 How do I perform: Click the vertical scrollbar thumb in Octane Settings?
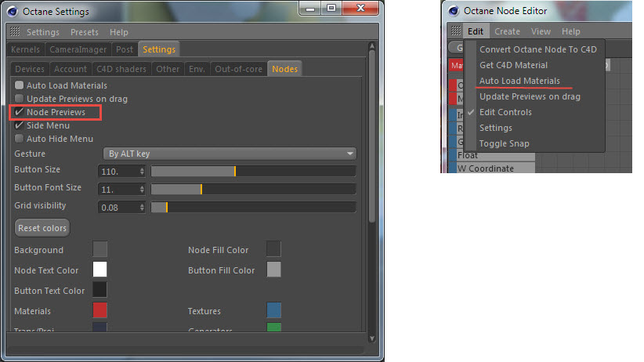(x=372, y=136)
